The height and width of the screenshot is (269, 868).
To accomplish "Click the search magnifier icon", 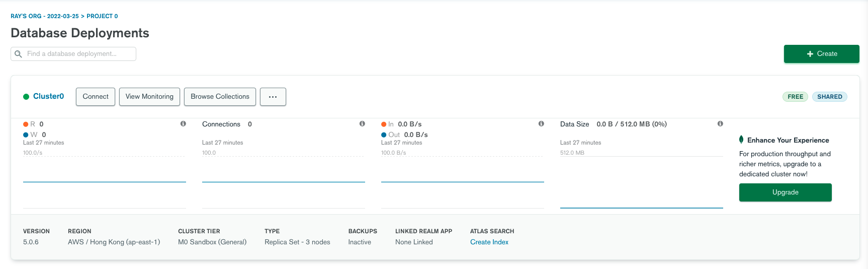I will coord(19,54).
